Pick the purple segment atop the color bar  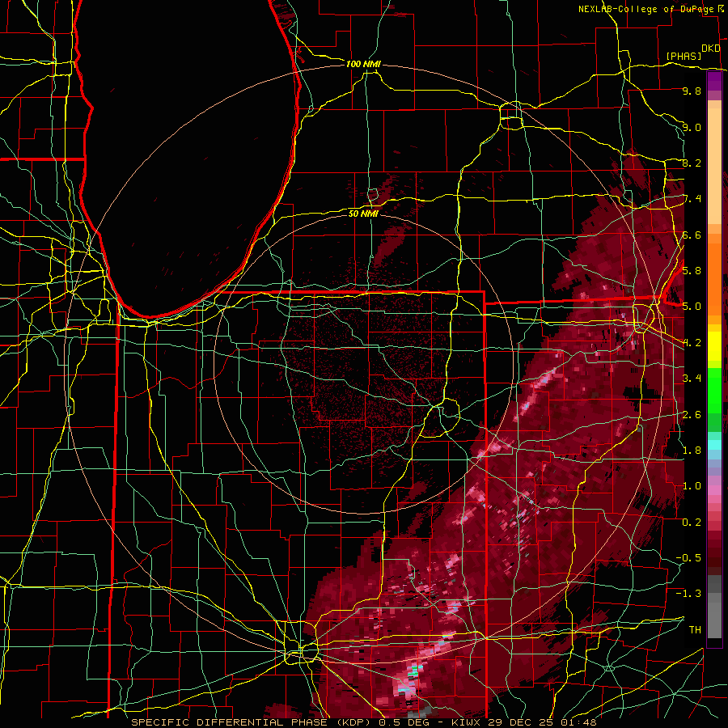714,81
